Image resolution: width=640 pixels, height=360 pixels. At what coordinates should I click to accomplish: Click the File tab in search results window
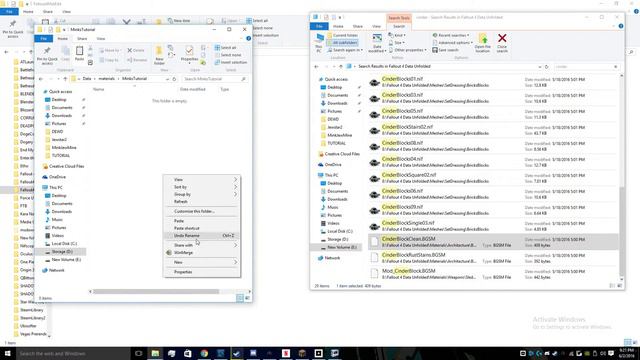(319, 26)
